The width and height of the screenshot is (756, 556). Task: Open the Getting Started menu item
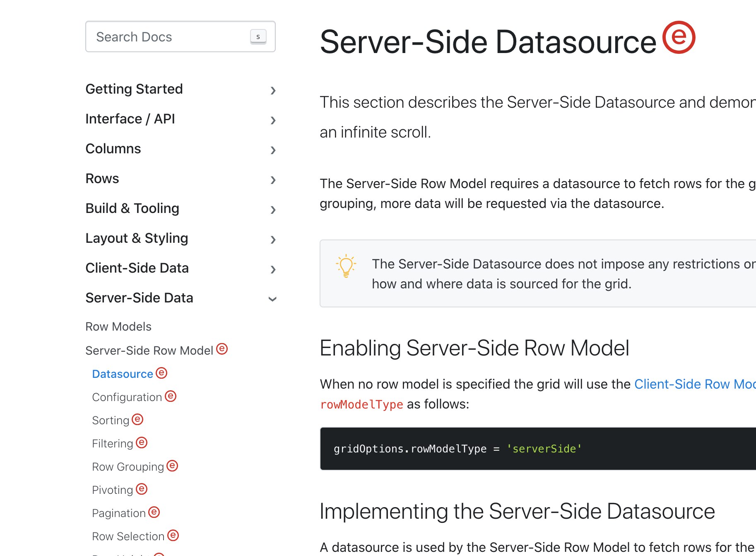[134, 89]
